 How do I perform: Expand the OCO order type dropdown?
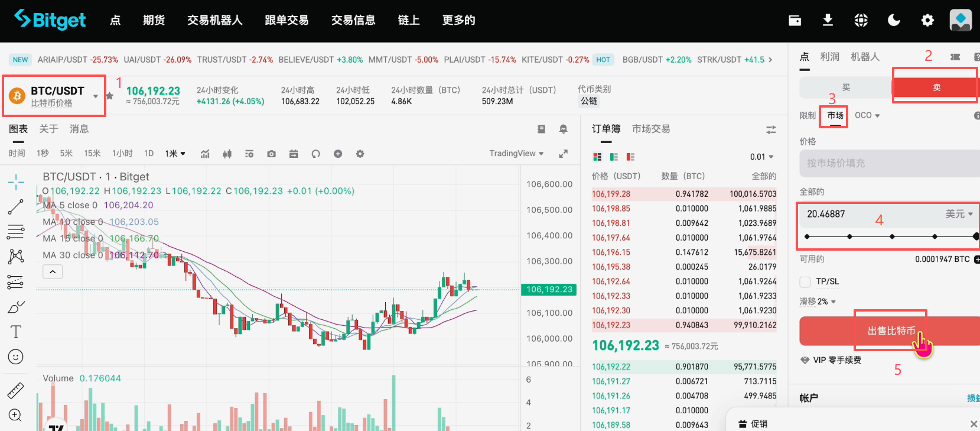coord(867,115)
